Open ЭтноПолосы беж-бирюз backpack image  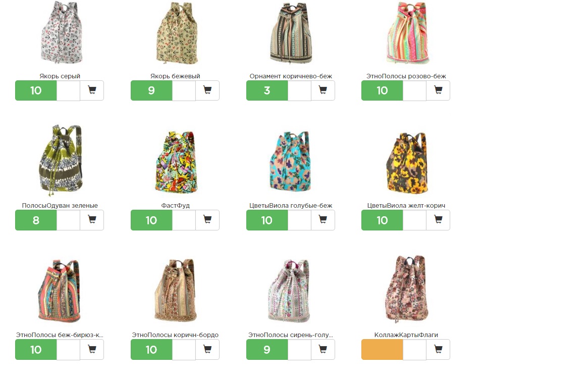[59, 291]
